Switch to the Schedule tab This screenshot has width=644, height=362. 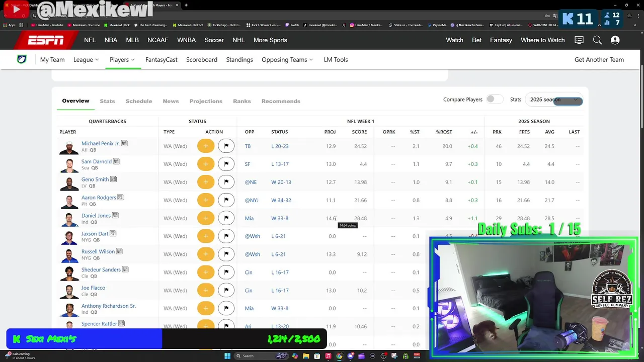pyautogui.click(x=139, y=101)
